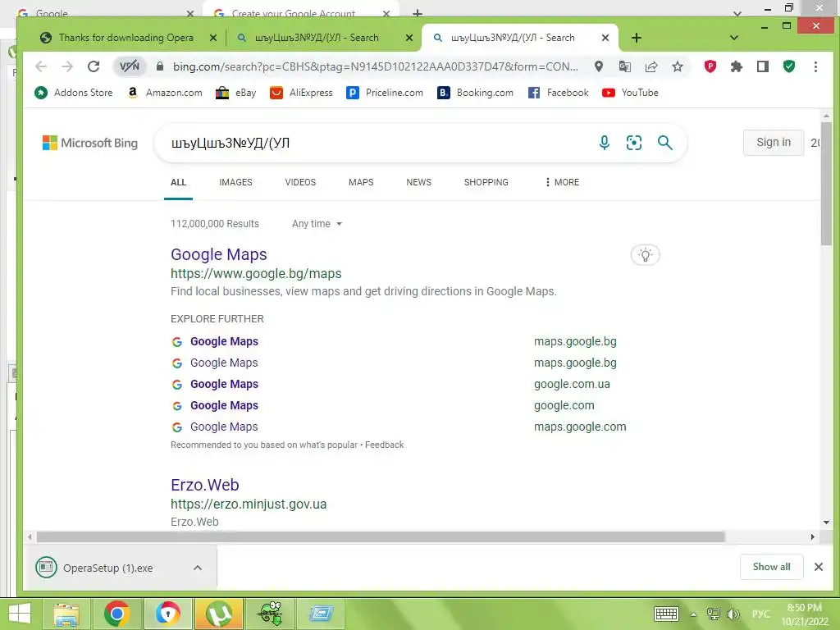The height and width of the screenshot is (630, 840).
Task: Open the Priceline.com bookmark
Action: [x=385, y=93]
